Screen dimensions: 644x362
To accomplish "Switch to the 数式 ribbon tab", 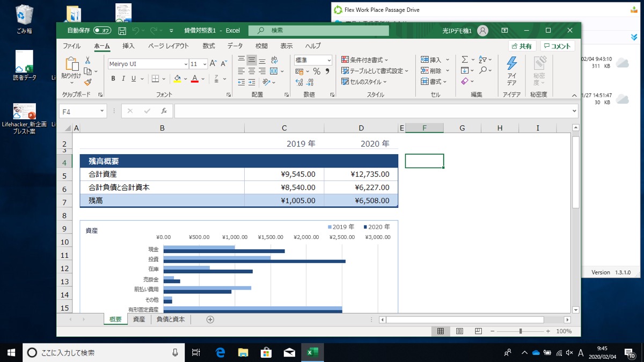I will [x=209, y=46].
